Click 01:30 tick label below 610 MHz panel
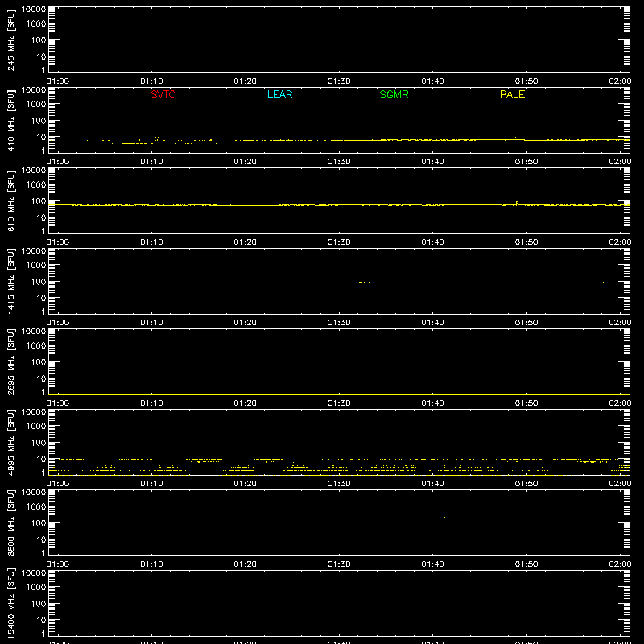The height and width of the screenshot is (644, 644). click(x=339, y=242)
